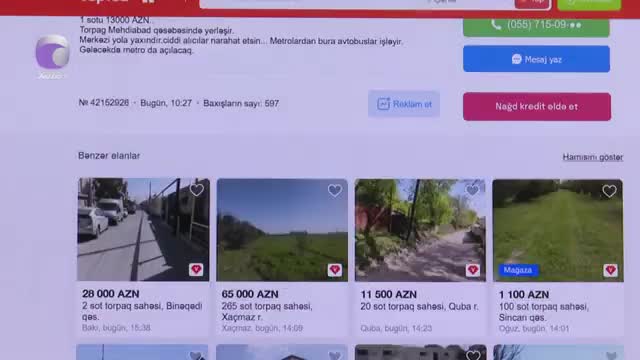Open the 2 sot Binəqədi listing photo
Screen dimensions: 640x360
click(x=143, y=229)
